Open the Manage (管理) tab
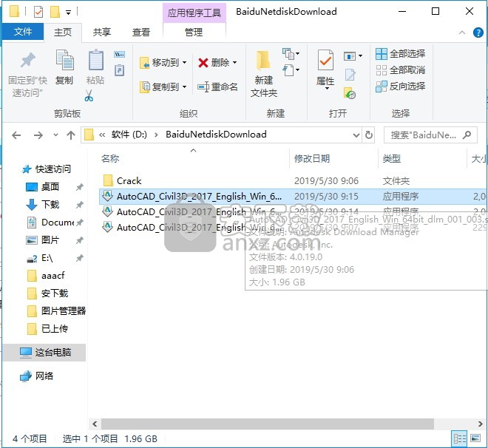Viewport: 488px width, 448px height. 194,32
